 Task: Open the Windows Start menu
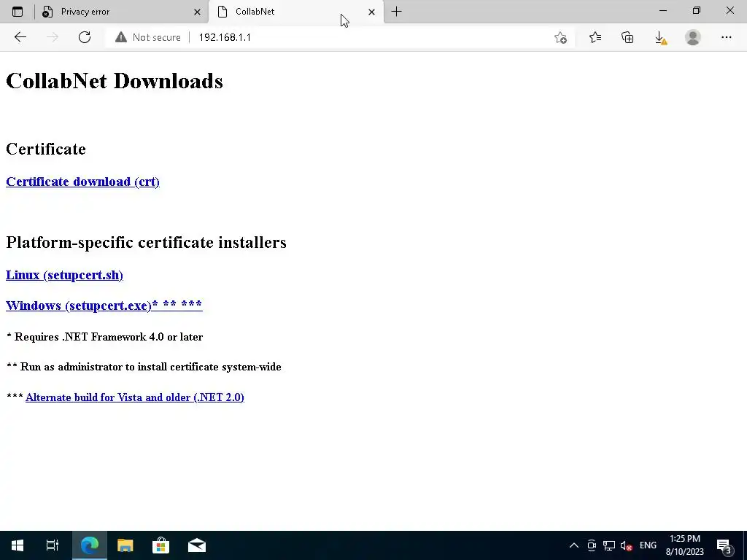click(x=18, y=545)
